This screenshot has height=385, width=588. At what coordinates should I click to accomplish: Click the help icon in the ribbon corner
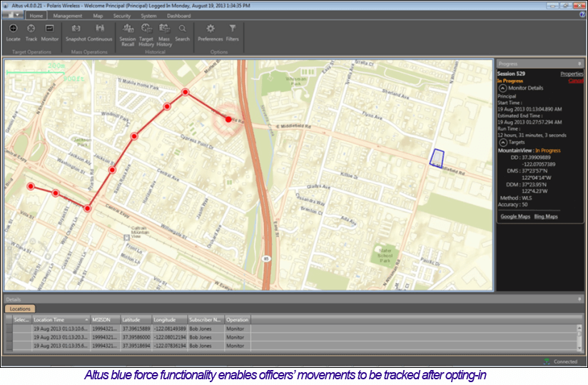582,14
